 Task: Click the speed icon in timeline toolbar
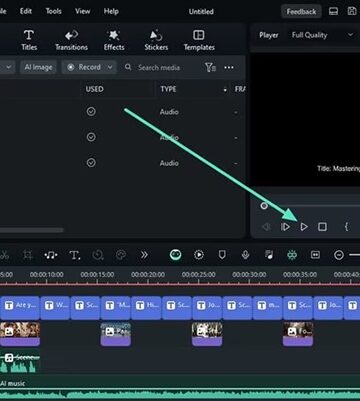[x=98, y=255]
